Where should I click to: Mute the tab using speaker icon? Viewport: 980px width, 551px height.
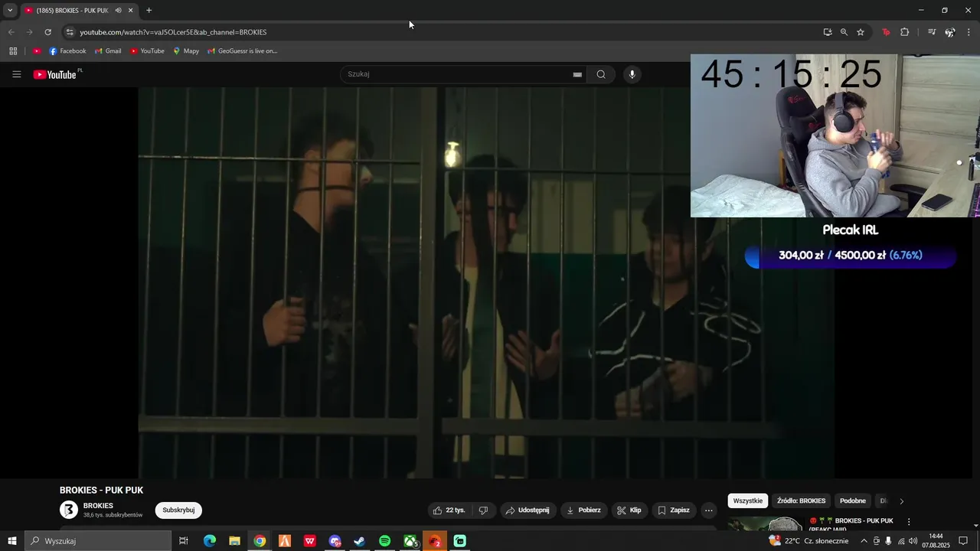pyautogui.click(x=118, y=10)
